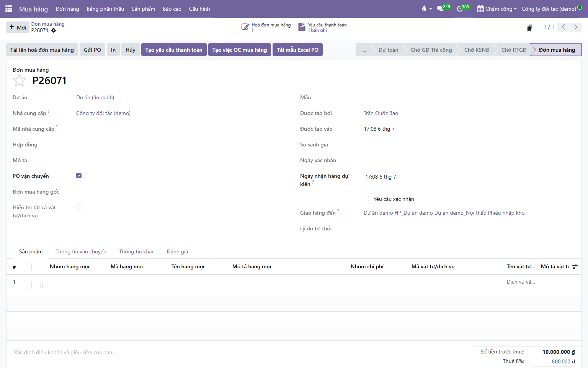Click Tạo yêu cầu thanh toán button
The height and width of the screenshot is (368, 588).
174,50
